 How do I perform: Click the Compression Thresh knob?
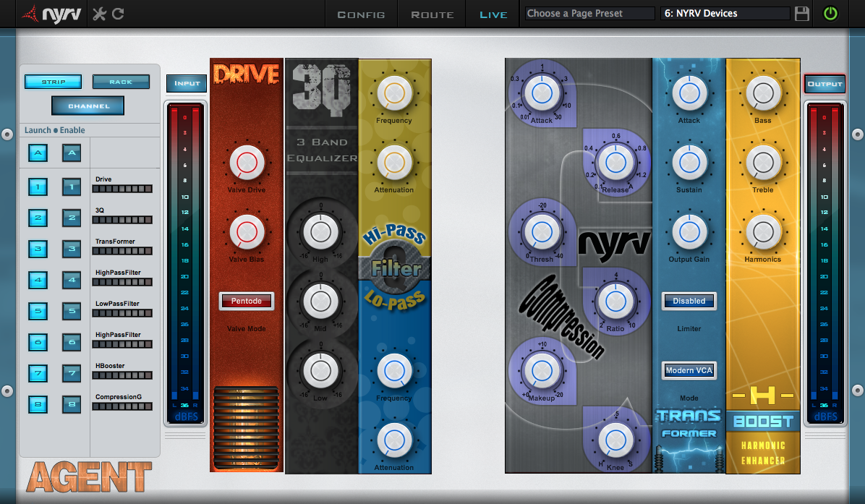click(542, 232)
